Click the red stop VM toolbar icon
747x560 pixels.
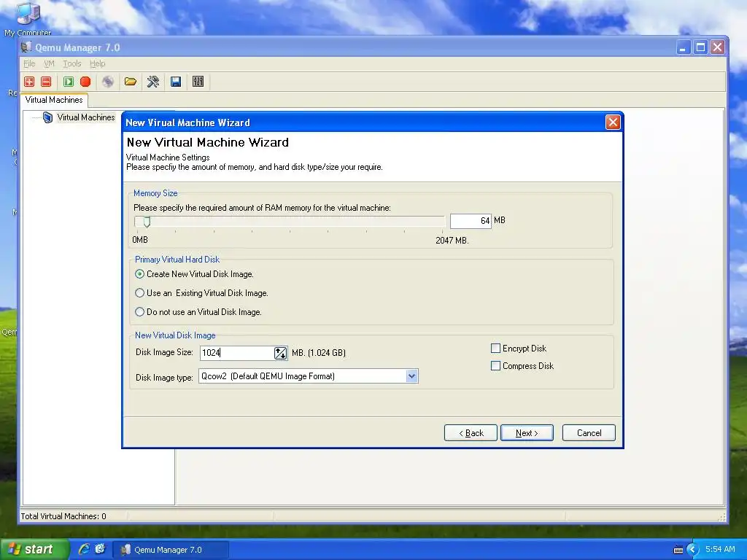click(x=86, y=82)
